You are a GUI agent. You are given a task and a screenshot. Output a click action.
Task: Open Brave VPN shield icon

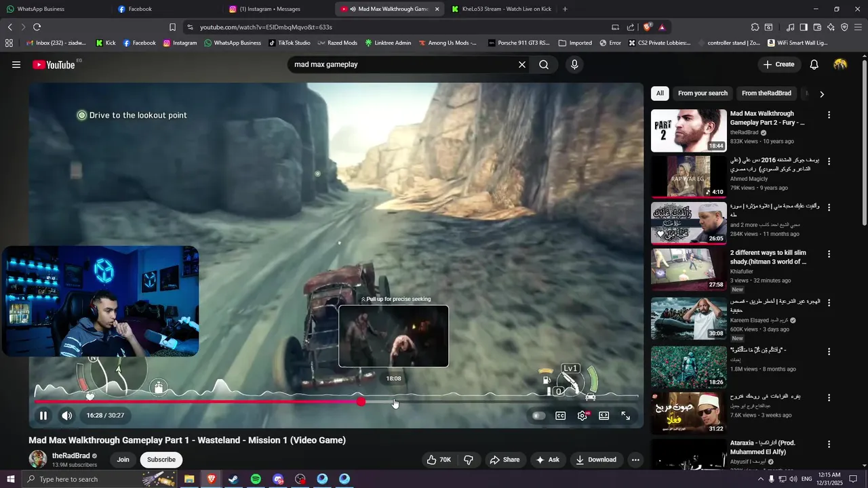(844, 27)
